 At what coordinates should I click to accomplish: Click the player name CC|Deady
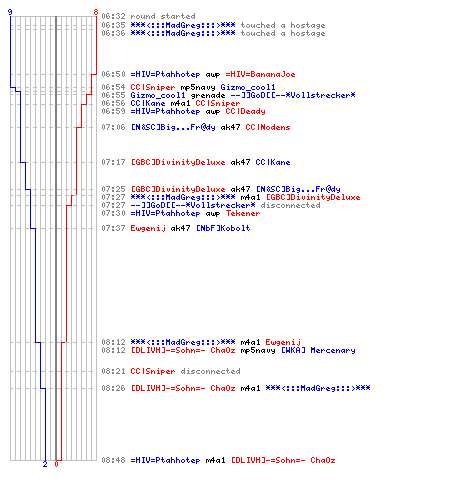coord(245,111)
